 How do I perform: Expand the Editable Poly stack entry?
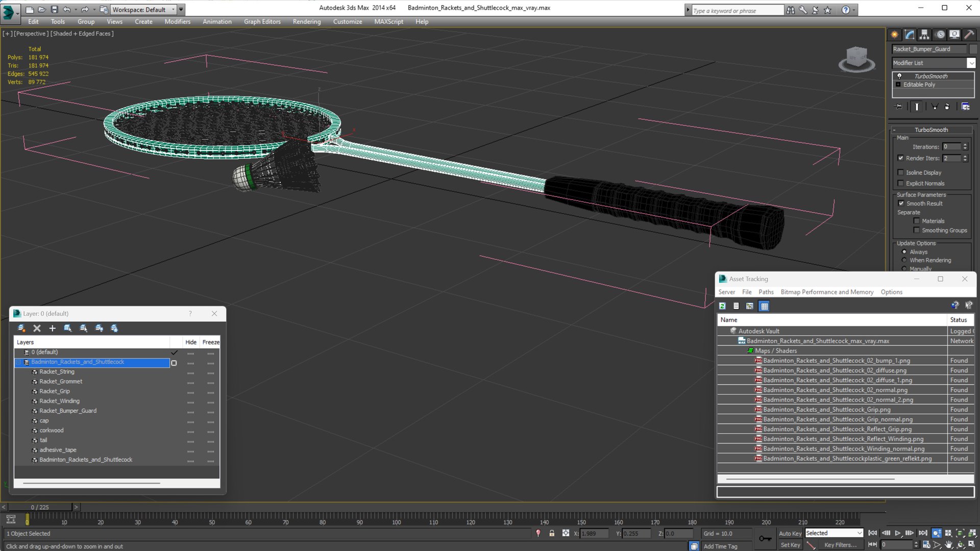pyautogui.click(x=898, y=85)
